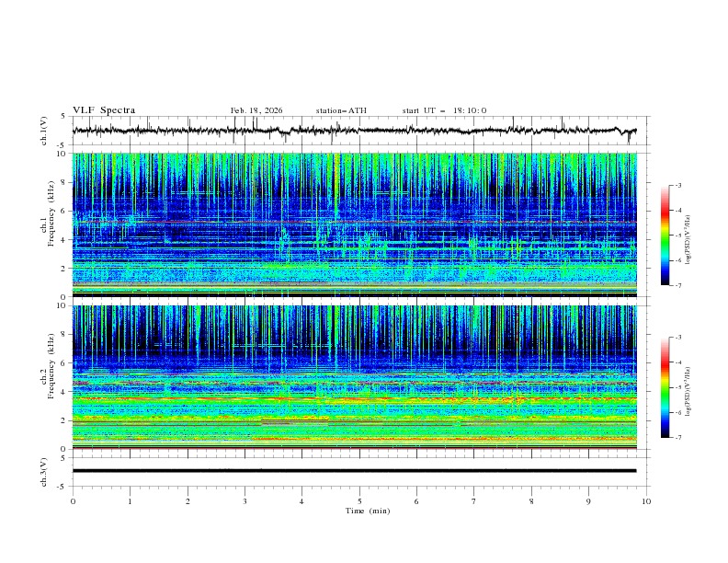Image resolution: width=728 pixels, height=563 pixels.
Task: Click the "-7" label on ch.2 colorbar
Action: pyautogui.click(x=677, y=437)
